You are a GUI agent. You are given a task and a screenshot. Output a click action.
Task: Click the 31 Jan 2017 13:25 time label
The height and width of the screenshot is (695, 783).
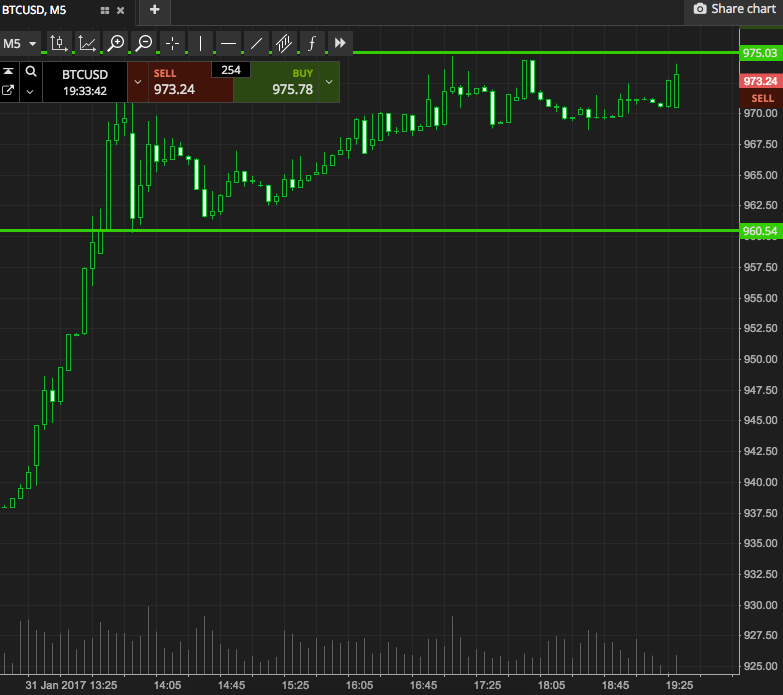click(71, 685)
